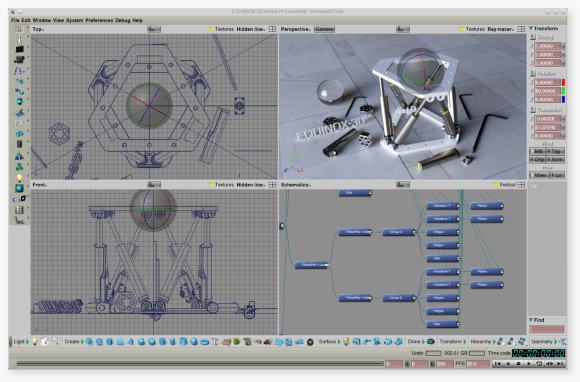
Task: Click the first blue sphere icon after Create
Action: [89, 342]
